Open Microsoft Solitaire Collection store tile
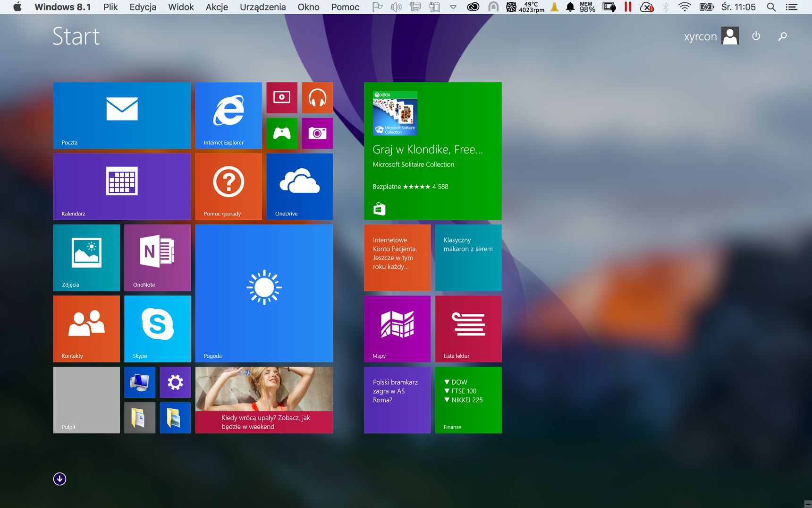The width and height of the screenshot is (812, 508). click(433, 151)
